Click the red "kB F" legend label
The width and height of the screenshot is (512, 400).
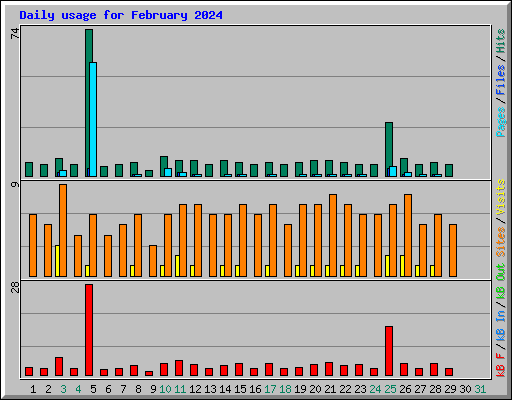tap(501, 365)
